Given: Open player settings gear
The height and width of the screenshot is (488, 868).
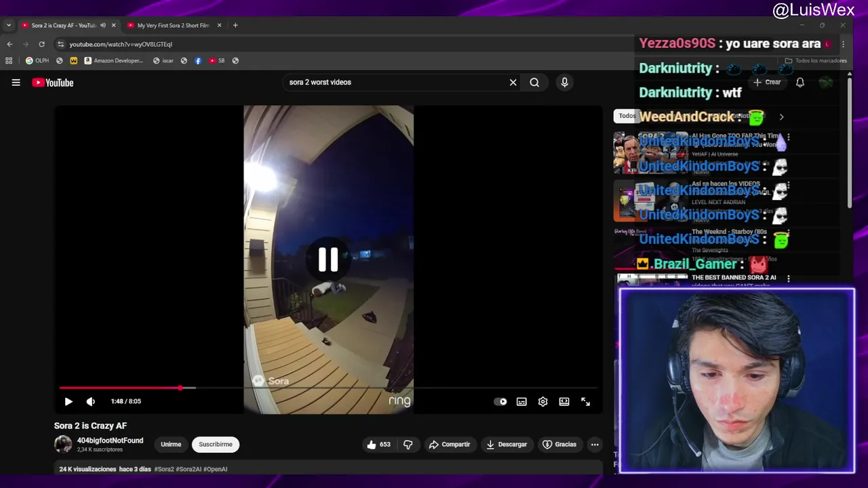Looking at the screenshot, I should [542, 401].
